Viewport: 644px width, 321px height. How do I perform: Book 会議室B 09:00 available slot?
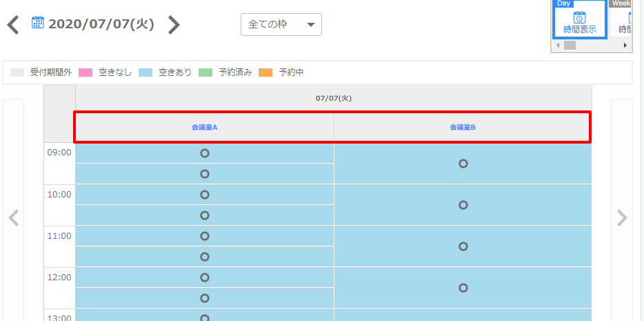(463, 164)
